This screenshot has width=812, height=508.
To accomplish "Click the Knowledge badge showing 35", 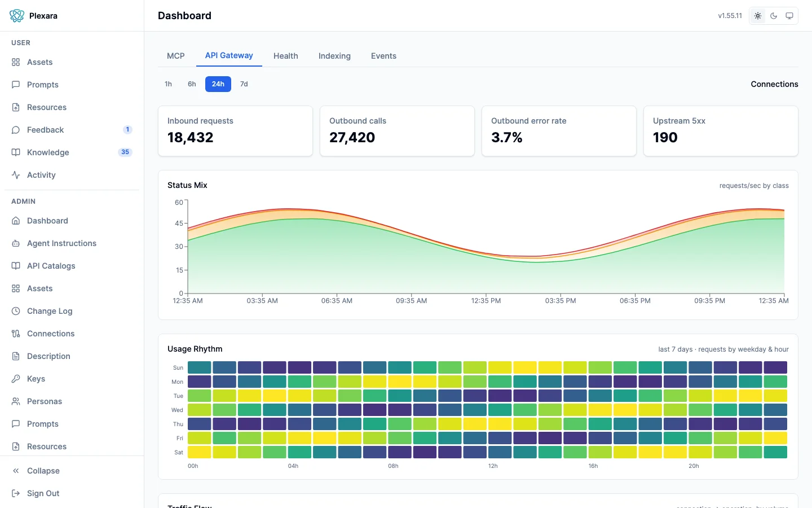I will 125,152.
